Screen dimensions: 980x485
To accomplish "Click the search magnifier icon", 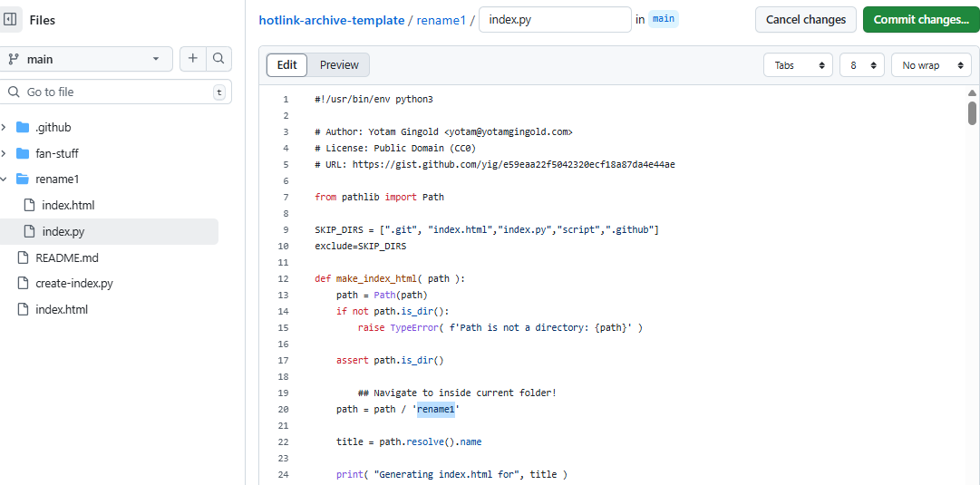I will click(218, 59).
